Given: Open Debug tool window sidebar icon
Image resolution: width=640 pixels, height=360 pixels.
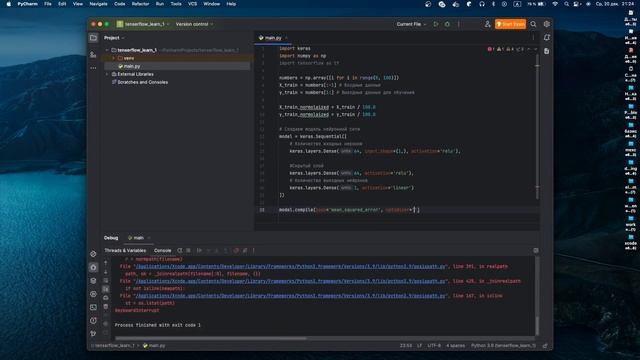Looking at the screenshot, I should tap(93, 267).
